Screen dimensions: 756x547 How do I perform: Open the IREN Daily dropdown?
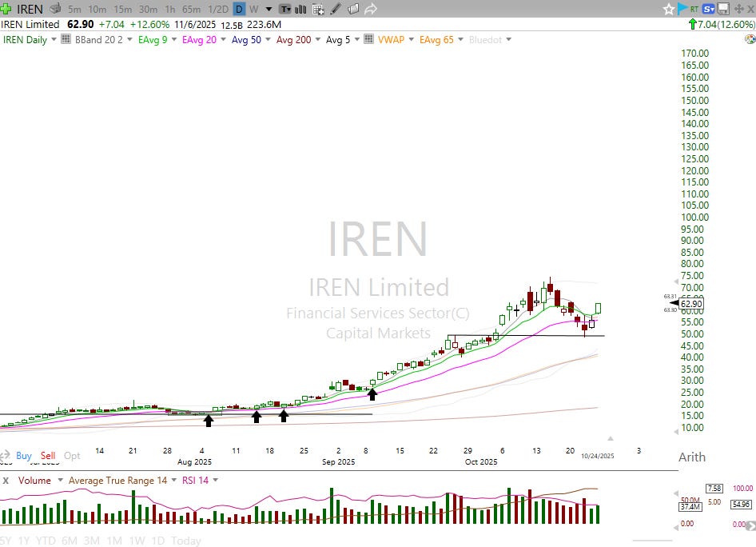point(54,39)
